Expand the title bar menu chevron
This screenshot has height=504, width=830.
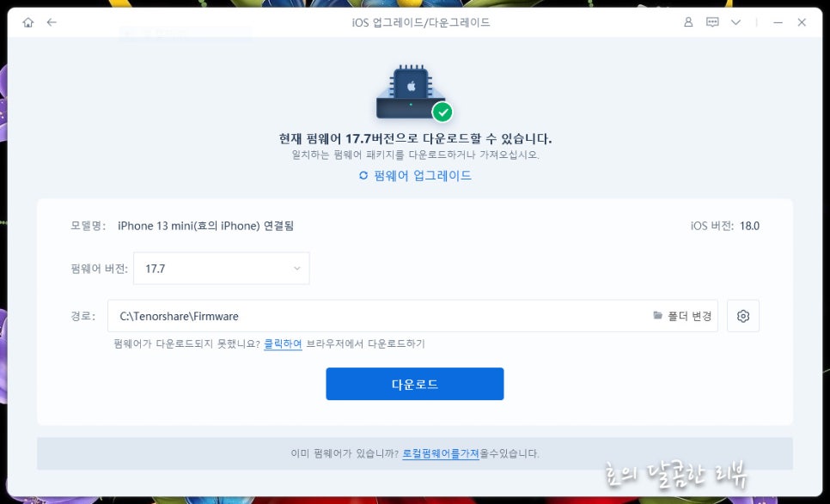[x=735, y=22]
